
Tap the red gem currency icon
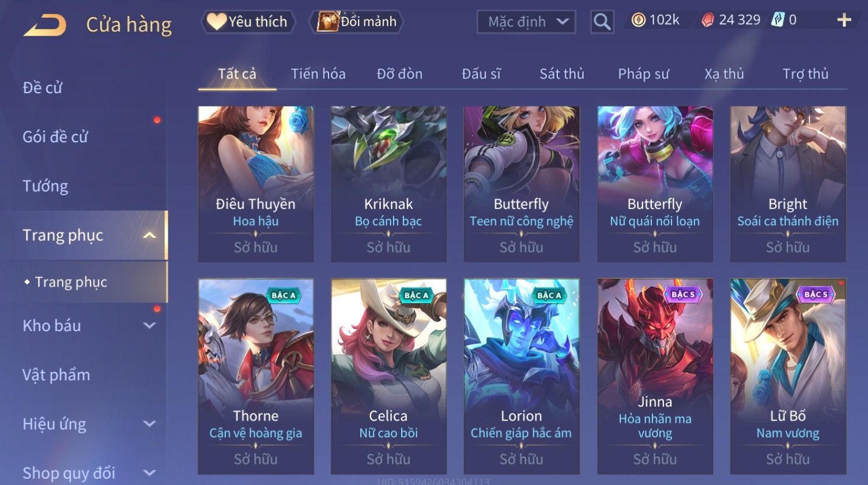click(708, 20)
